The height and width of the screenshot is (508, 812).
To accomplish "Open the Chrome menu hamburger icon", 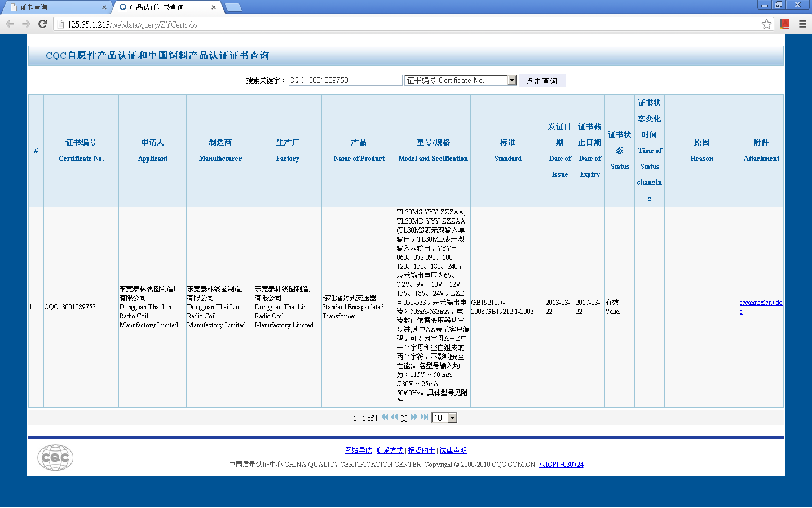I will pyautogui.click(x=802, y=24).
